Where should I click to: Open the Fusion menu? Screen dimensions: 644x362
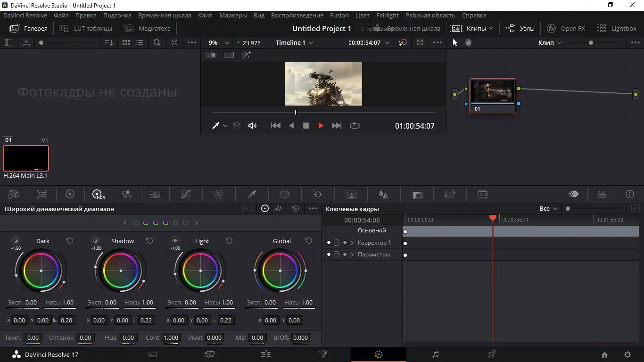(339, 15)
